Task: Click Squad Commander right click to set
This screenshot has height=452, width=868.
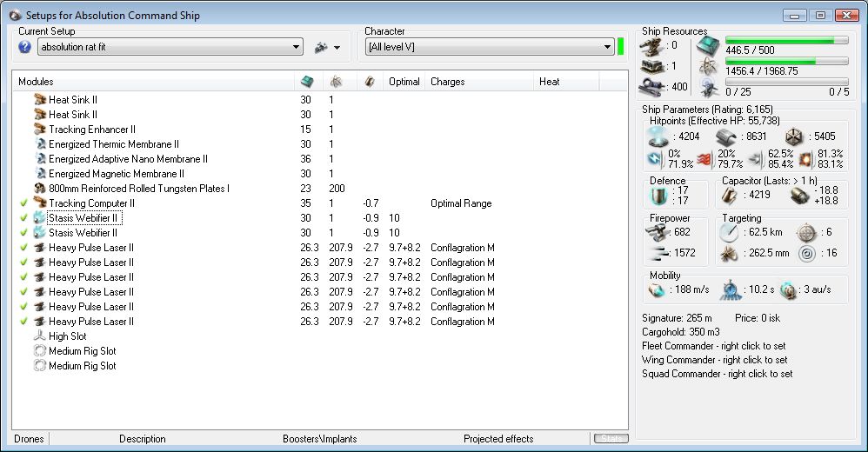Action: (717, 374)
